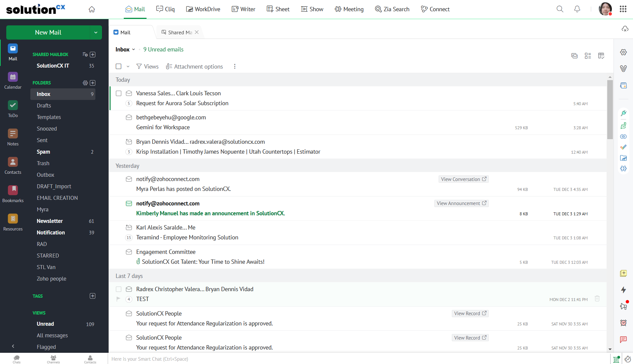Open the Resources app in left sidebar
Screen dimensions: 633x364
tap(13, 223)
